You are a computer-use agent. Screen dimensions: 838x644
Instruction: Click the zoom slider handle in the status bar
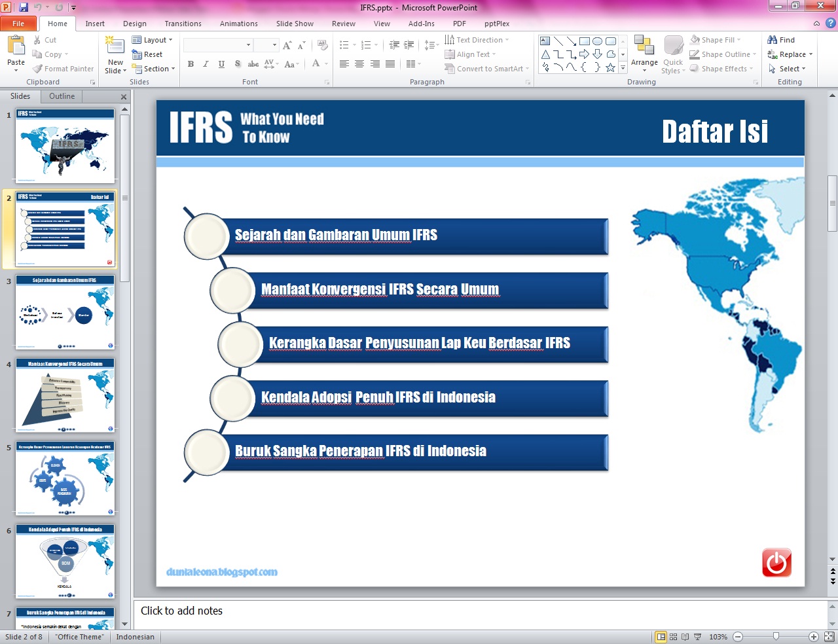point(776,636)
